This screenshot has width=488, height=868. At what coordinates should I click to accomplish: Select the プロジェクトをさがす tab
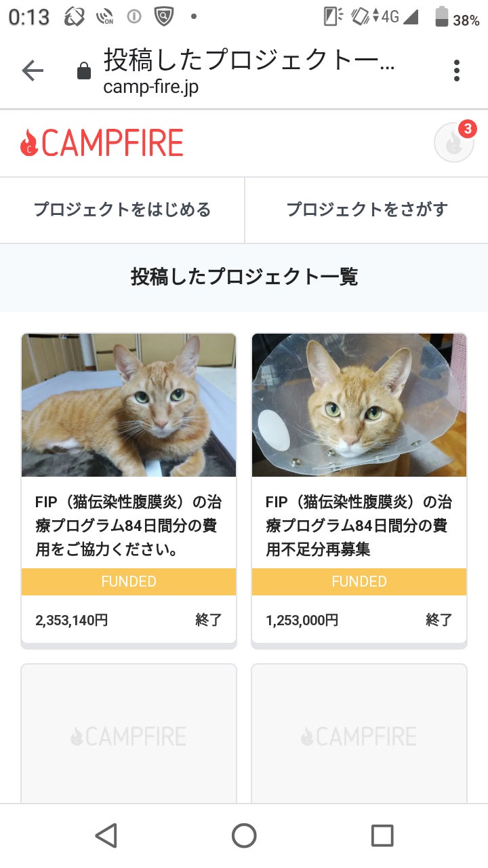coord(367,210)
